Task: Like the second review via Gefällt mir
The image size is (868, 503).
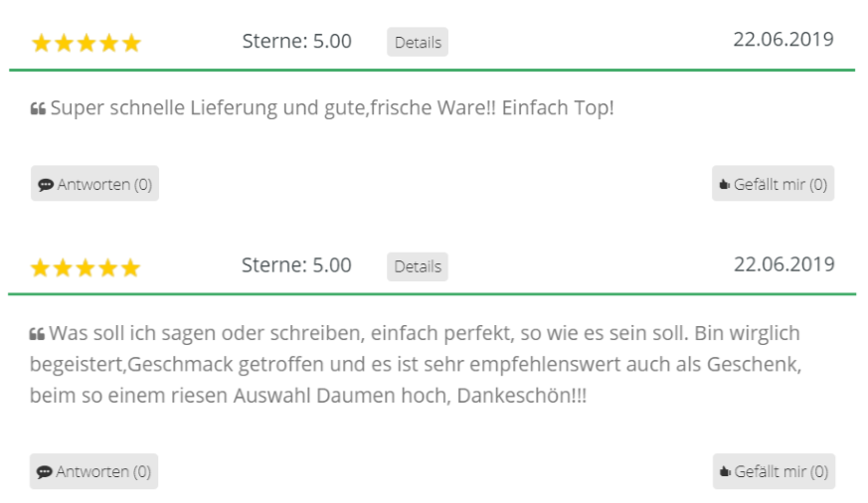Action: (774, 471)
